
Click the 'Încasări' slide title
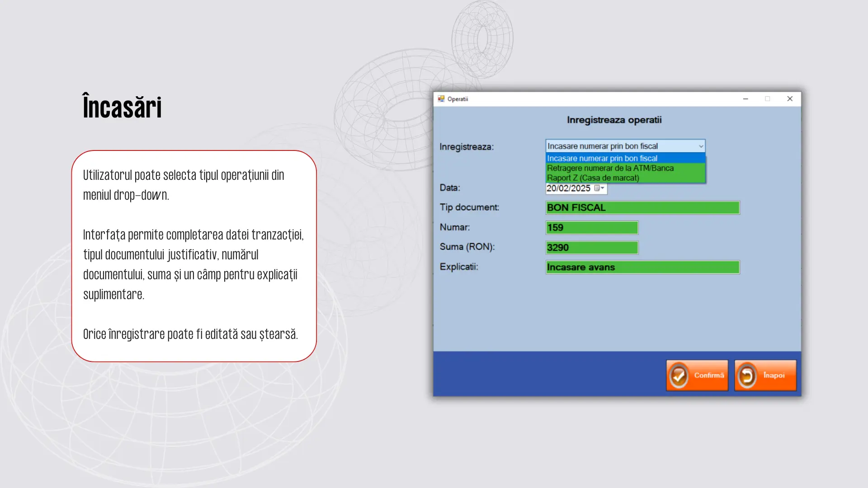[x=122, y=107]
